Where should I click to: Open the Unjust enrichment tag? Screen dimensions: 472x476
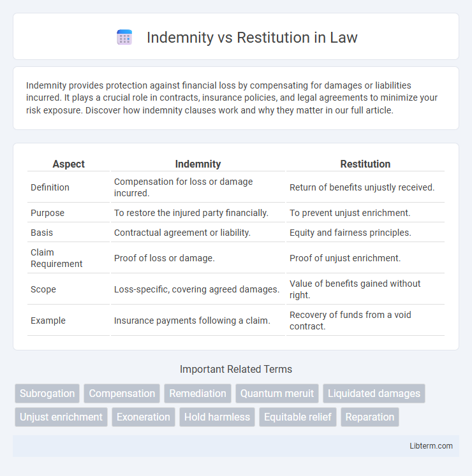click(61, 417)
